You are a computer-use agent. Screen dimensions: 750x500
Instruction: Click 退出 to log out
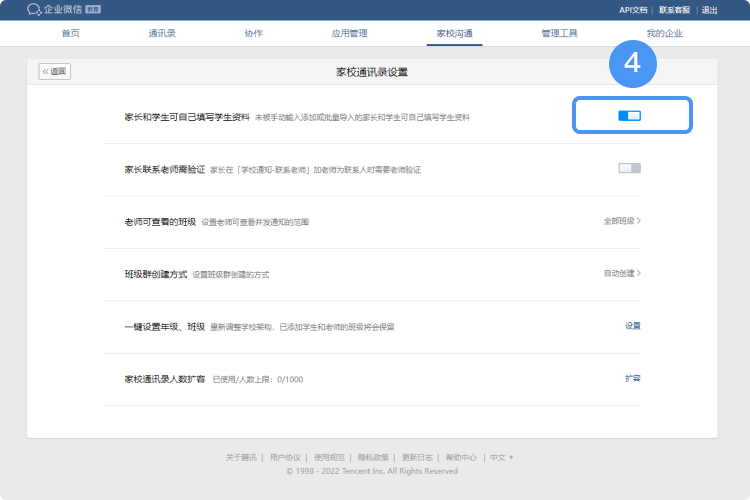pyautogui.click(x=709, y=10)
